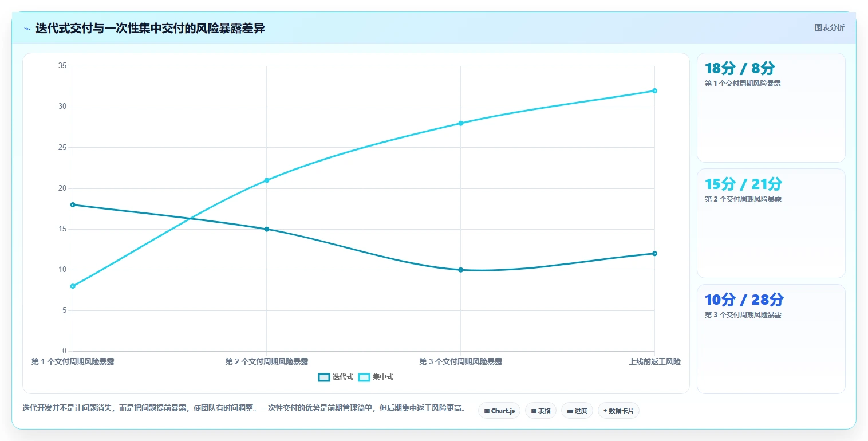Click the 迭代式 data point at value 10
868x441 pixels.
pyautogui.click(x=460, y=270)
